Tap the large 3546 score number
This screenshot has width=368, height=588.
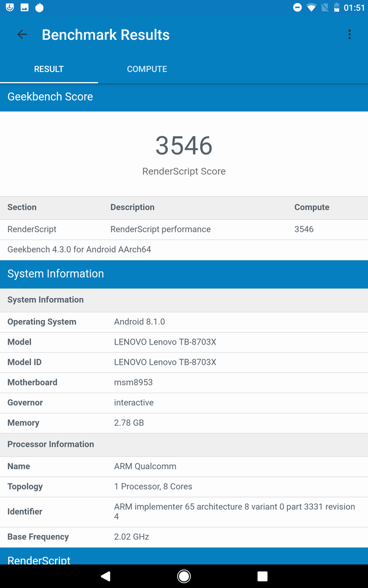tap(184, 145)
